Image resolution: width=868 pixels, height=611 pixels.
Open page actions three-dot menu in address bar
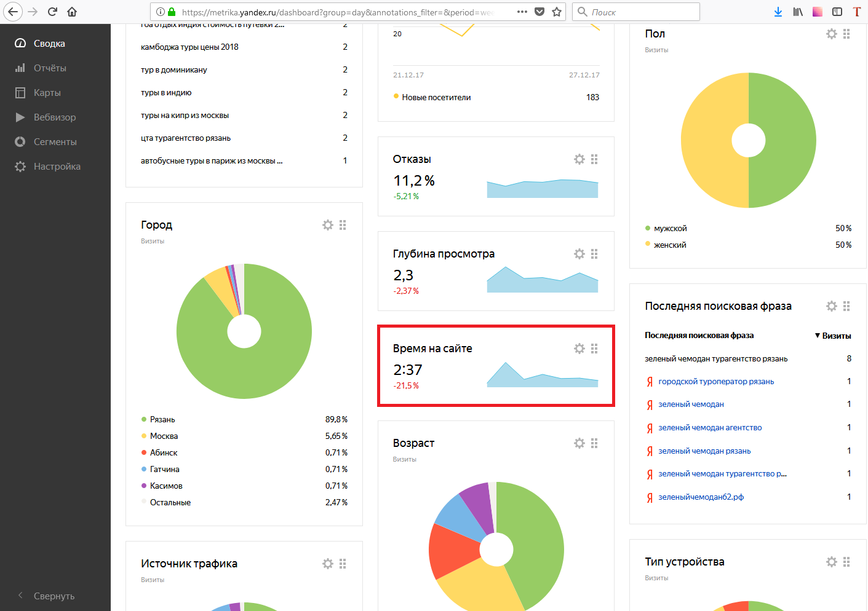(x=522, y=12)
